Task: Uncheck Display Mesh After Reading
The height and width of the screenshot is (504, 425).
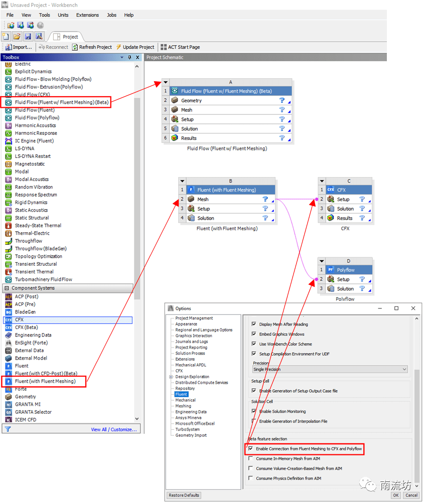Action: [x=254, y=323]
